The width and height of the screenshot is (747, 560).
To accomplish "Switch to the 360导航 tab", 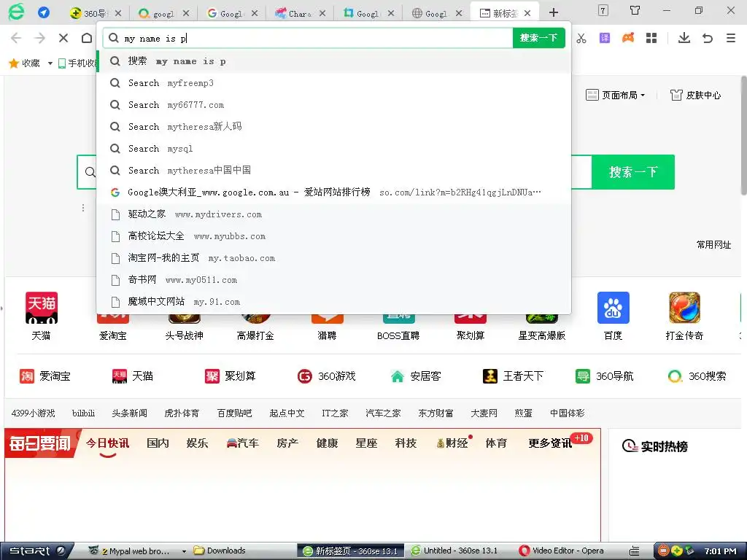I will click(95, 13).
